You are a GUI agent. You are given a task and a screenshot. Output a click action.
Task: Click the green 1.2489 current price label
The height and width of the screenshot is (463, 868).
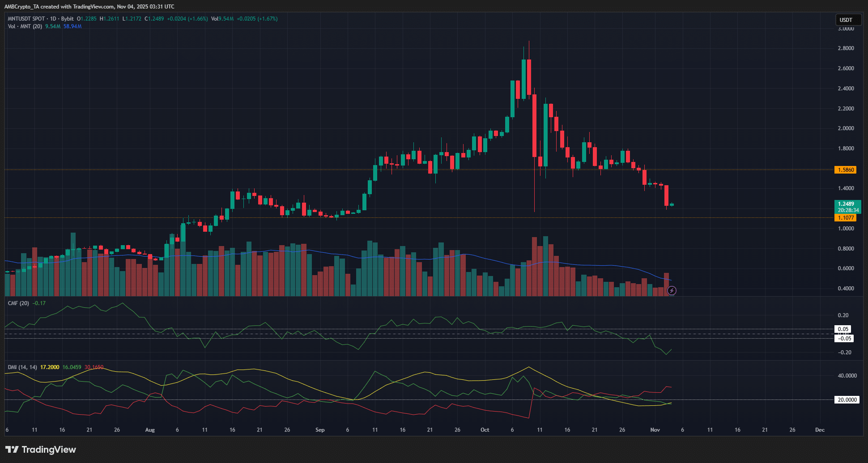point(845,203)
